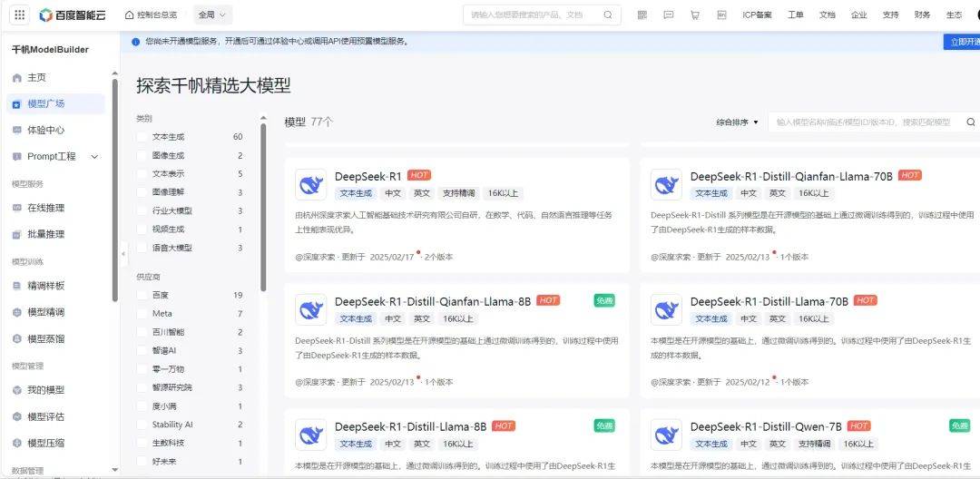Click the 主页 sidebar icon
This screenshot has height=479, width=980.
(17, 78)
